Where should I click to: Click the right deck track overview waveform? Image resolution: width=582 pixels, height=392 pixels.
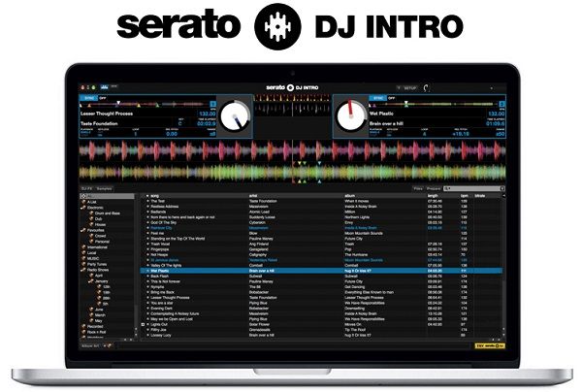[434, 105]
